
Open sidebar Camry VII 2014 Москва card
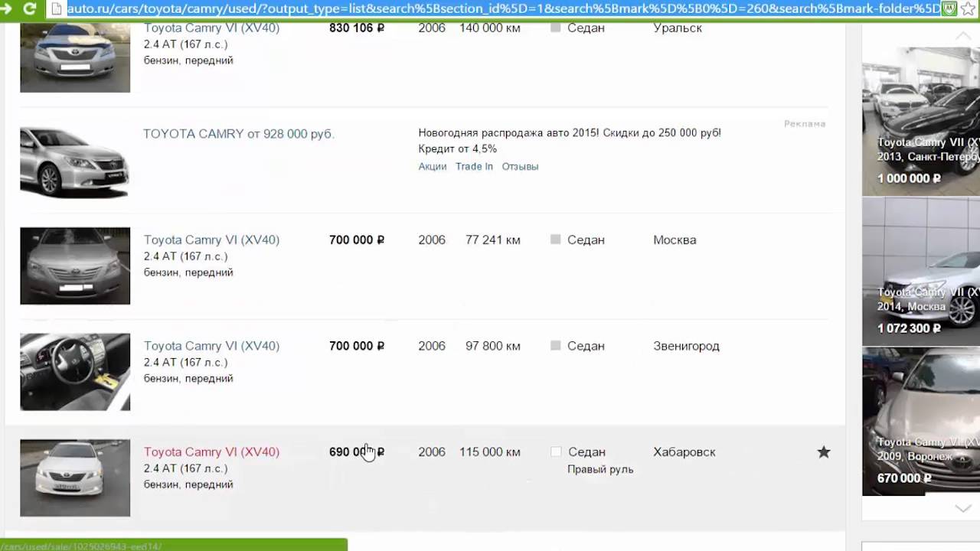[x=921, y=272]
